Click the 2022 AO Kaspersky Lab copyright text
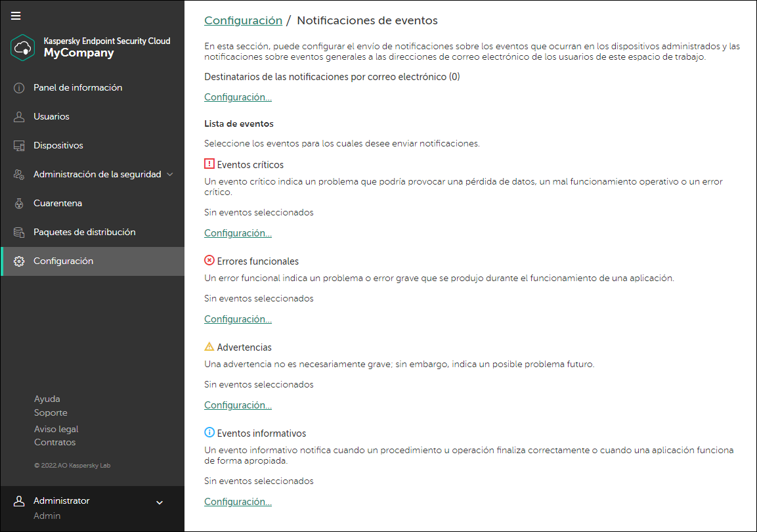Screen dimensions: 757x532 point(72,466)
